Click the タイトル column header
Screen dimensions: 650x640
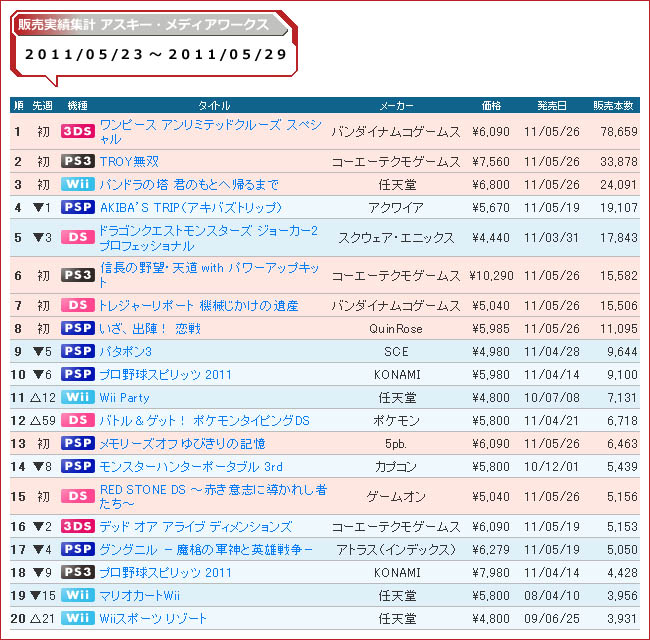[x=214, y=106]
